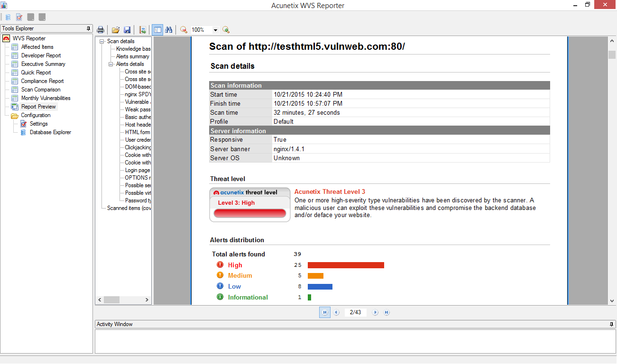
Task: Save the report using floppy disk icon
Action: [x=127, y=30]
